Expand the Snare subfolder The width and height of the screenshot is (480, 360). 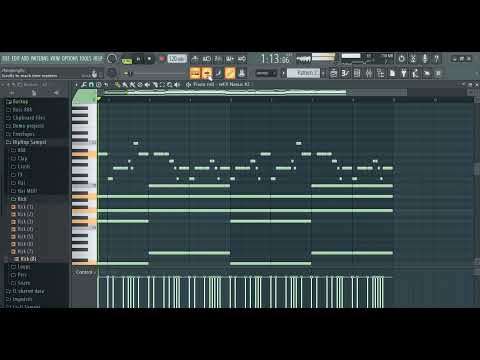click(x=21, y=283)
